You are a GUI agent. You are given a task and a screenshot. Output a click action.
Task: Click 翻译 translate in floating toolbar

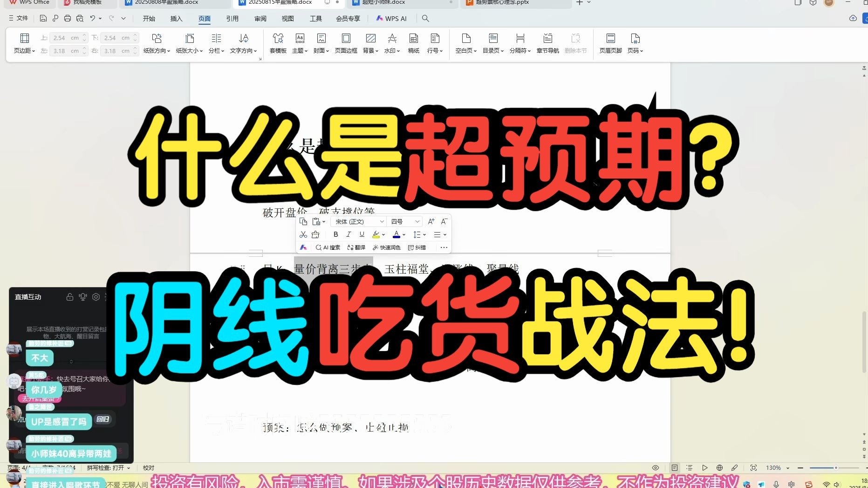[356, 247]
